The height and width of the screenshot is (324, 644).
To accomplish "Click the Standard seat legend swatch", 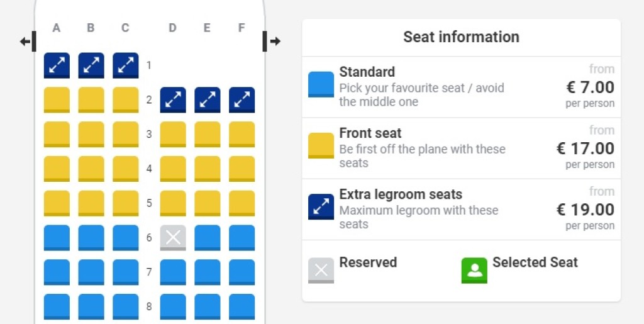I will tap(321, 85).
